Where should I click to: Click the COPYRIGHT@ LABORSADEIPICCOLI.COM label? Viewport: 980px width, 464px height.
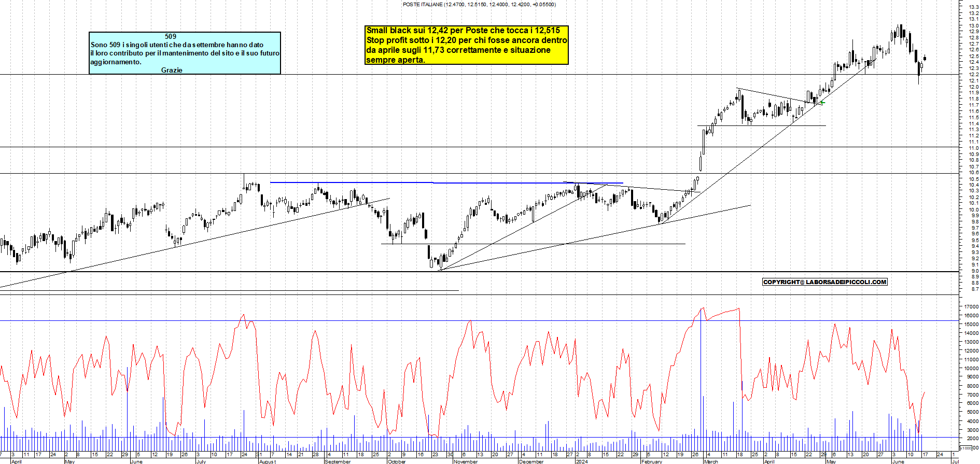click(825, 282)
